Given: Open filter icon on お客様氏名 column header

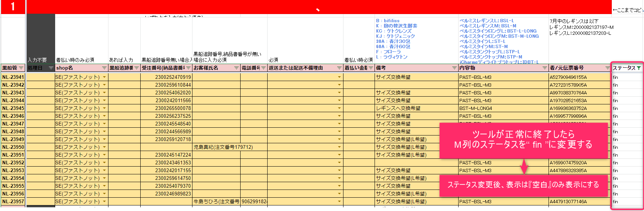Looking at the screenshot, I should pyautogui.click(x=237, y=68).
